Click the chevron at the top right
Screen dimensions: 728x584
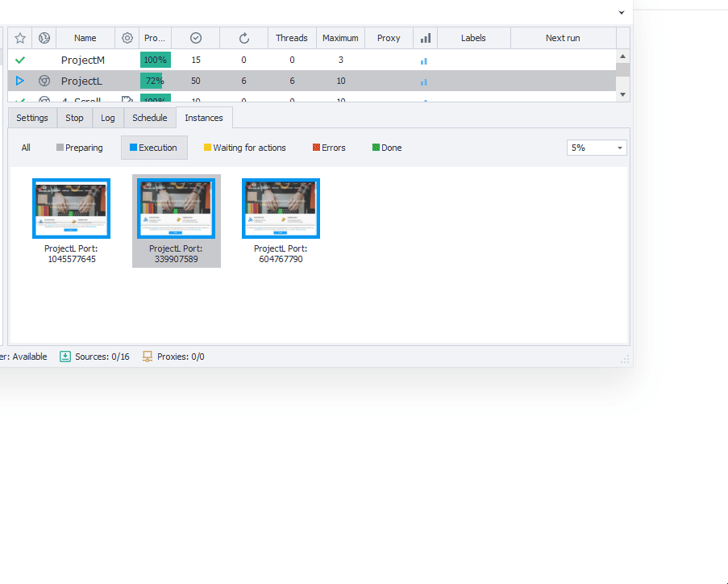621,14
